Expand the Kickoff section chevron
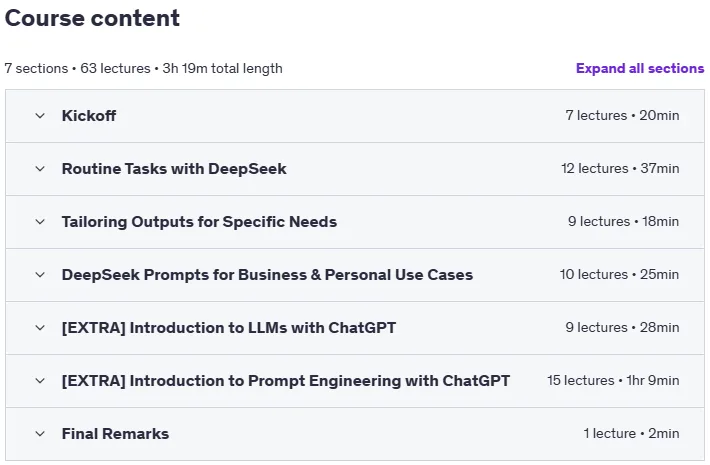Screen dimensions: 710x465 point(40,116)
